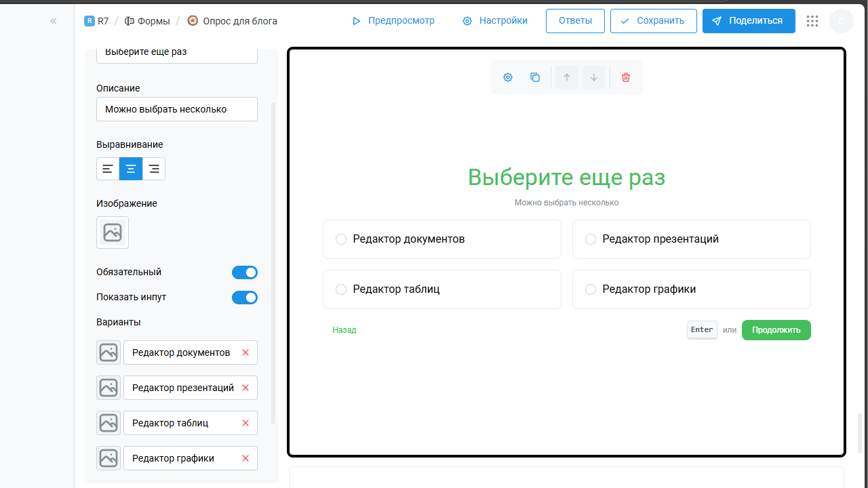
Task: Open Опрос для блога breadcrumb
Action: [x=232, y=21]
